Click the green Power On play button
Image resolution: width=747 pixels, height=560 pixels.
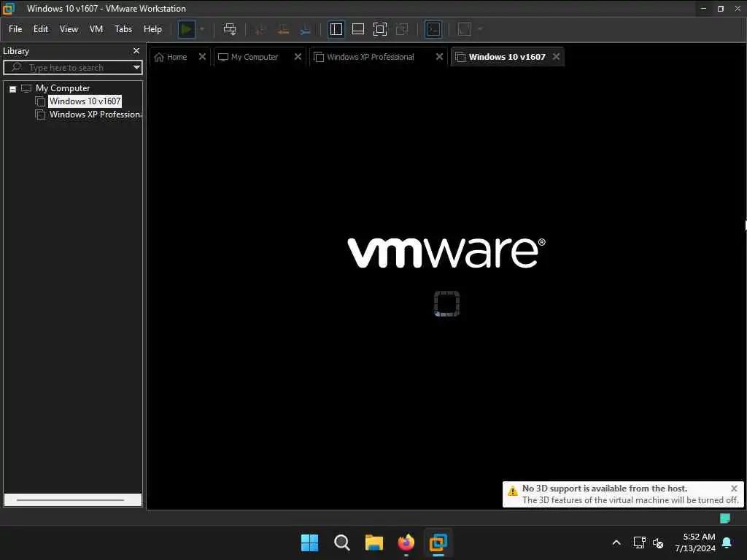pyautogui.click(x=186, y=29)
